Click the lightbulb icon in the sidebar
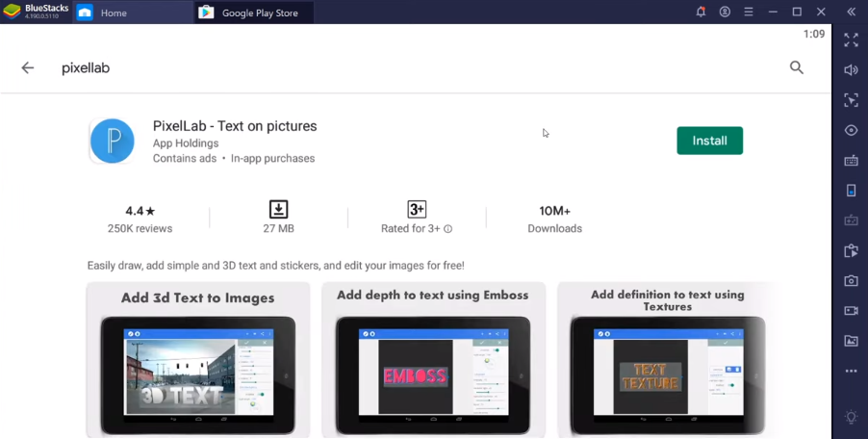 click(x=851, y=417)
